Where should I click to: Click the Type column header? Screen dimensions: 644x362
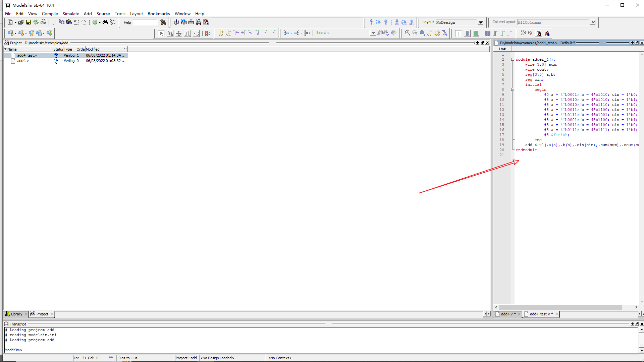70,49
